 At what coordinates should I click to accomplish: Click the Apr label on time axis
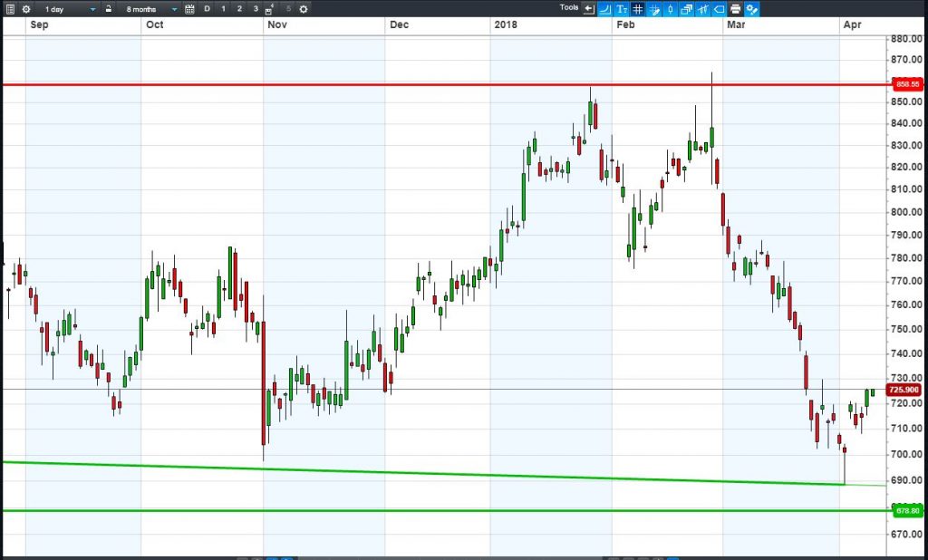(852, 24)
